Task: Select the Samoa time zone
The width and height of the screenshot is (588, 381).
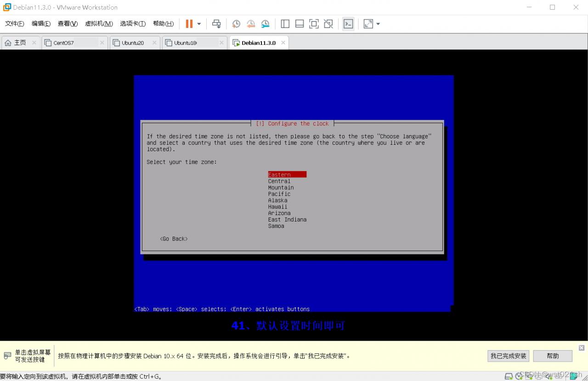Action: (x=276, y=226)
